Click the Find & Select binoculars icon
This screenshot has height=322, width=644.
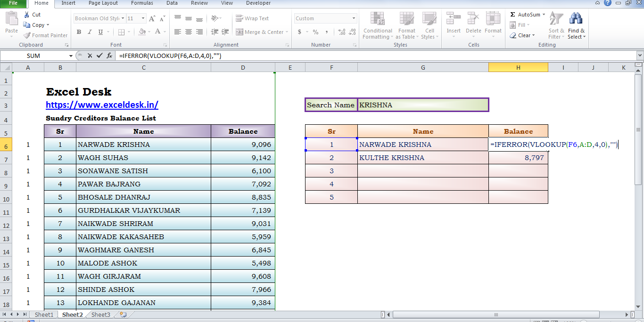click(x=576, y=26)
